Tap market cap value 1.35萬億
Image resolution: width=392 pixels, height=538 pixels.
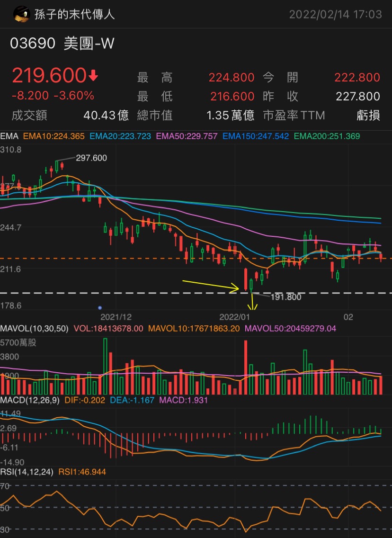230,115
